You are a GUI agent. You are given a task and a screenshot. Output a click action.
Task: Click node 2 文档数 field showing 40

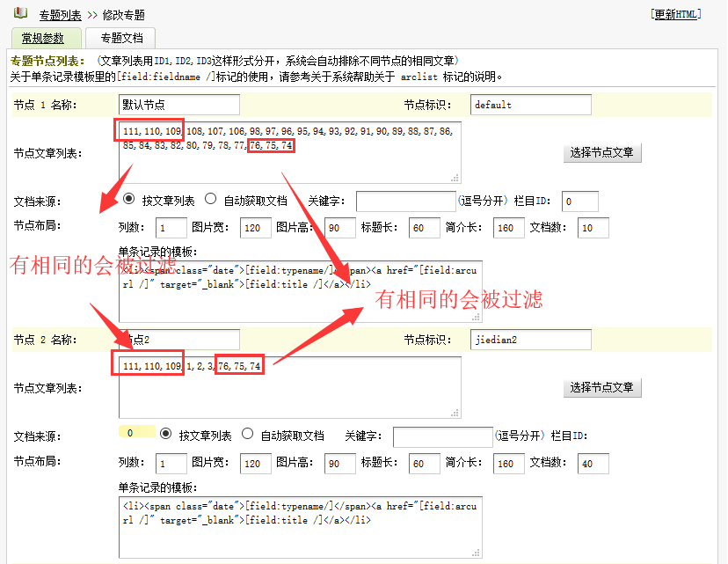point(593,464)
